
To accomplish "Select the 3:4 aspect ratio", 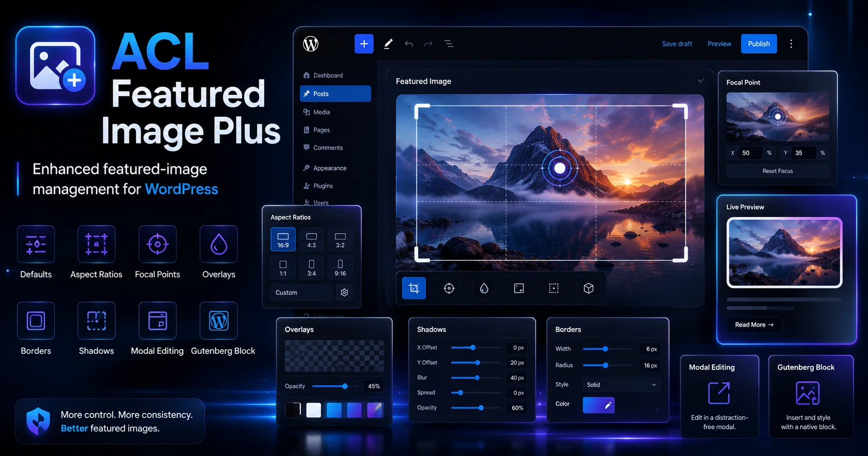I will (311, 267).
